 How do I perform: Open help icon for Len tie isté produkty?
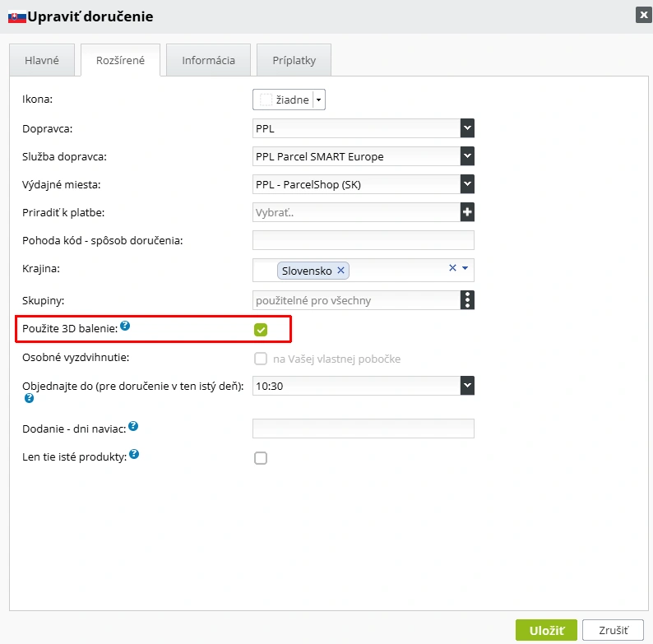click(x=134, y=454)
